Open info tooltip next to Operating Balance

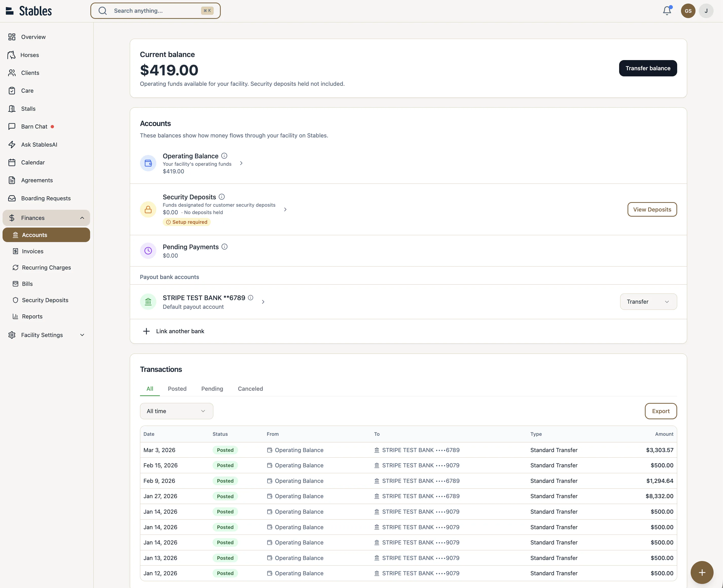224,156
